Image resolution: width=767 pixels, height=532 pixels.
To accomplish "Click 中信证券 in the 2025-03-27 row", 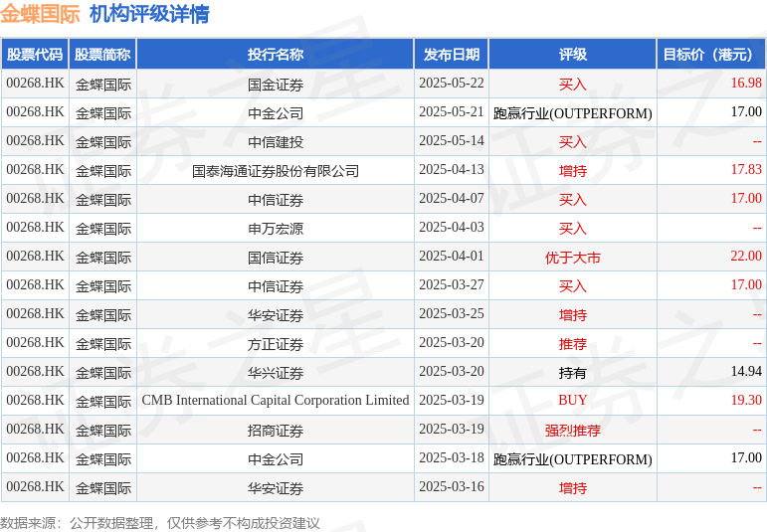I will (276, 286).
